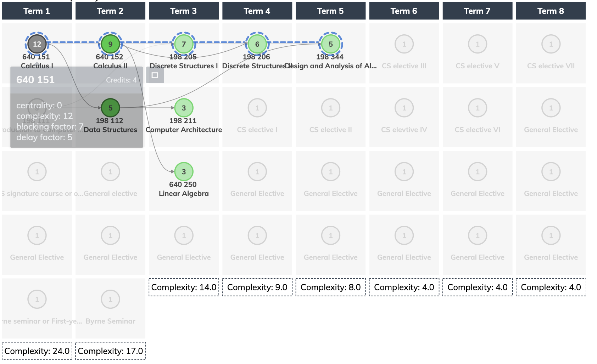Image resolution: width=597 pixels, height=364 pixels.
Task: Select the Discrete Structures I course label
Action: [x=184, y=66]
